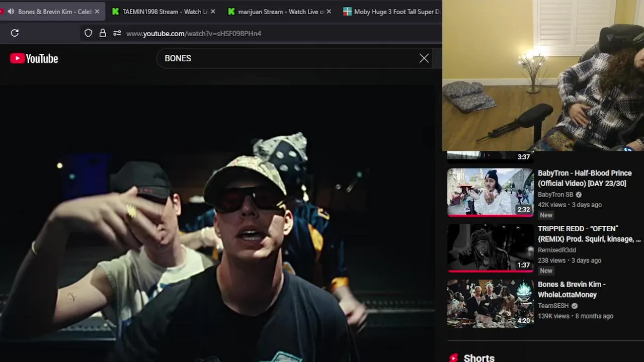This screenshot has width=644, height=362.
Task: Click the favicon on the Moby Huge tab
Action: tap(347, 12)
